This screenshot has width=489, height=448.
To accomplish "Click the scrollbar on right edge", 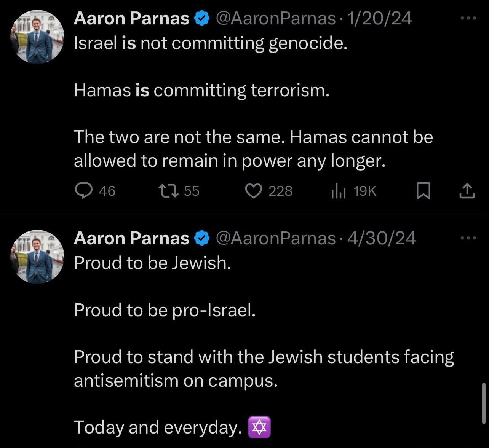I will pyautogui.click(x=484, y=403).
